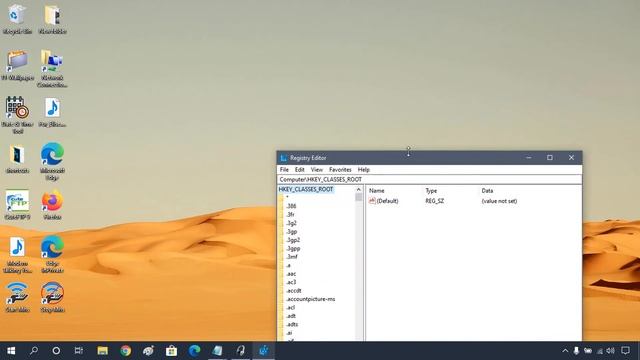Image resolution: width=640 pixels, height=360 pixels.
Task: Click the '(value not set)' data cell
Action: click(x=499, y=201)
